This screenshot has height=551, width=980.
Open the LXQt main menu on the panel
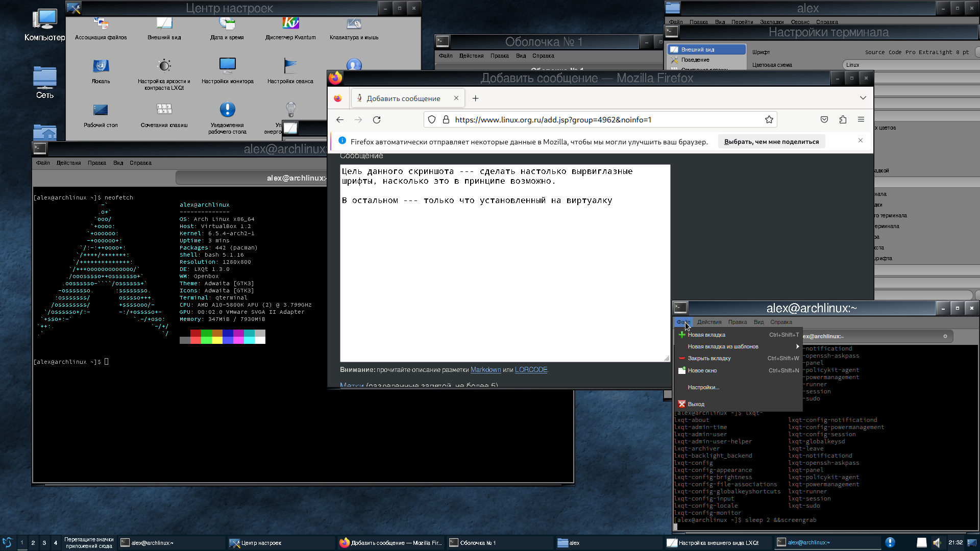[x=8, y=542]
